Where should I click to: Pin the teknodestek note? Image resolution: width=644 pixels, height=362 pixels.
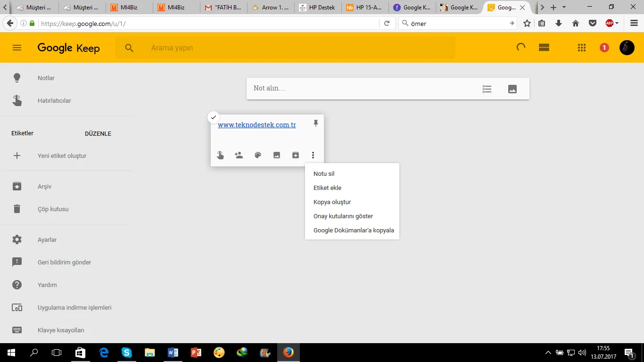pos(316,123)
